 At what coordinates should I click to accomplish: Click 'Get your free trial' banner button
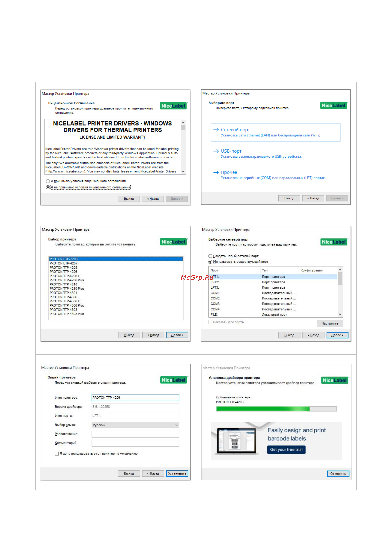(x=286, y=450)
